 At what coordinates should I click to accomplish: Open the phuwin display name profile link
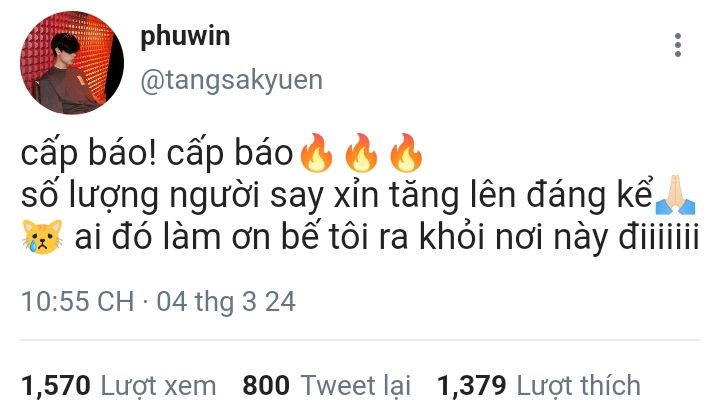pos(185,36)
